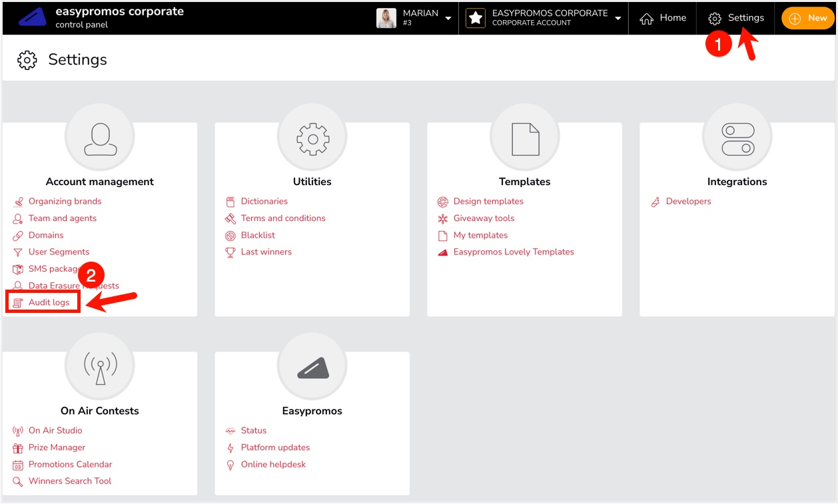Open User Segments link
This screenshot has width=838, height=504.
[59, 252]
